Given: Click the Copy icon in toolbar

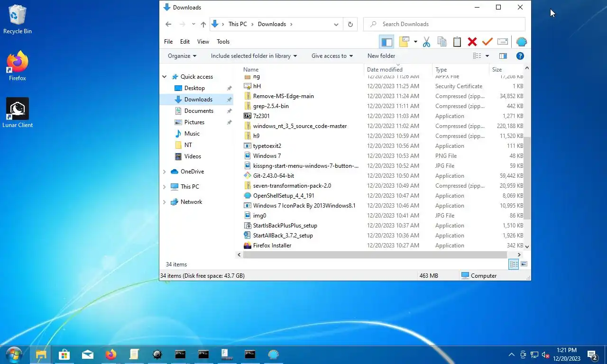Looking at the screenshot, I should click(x=441, y=42).
